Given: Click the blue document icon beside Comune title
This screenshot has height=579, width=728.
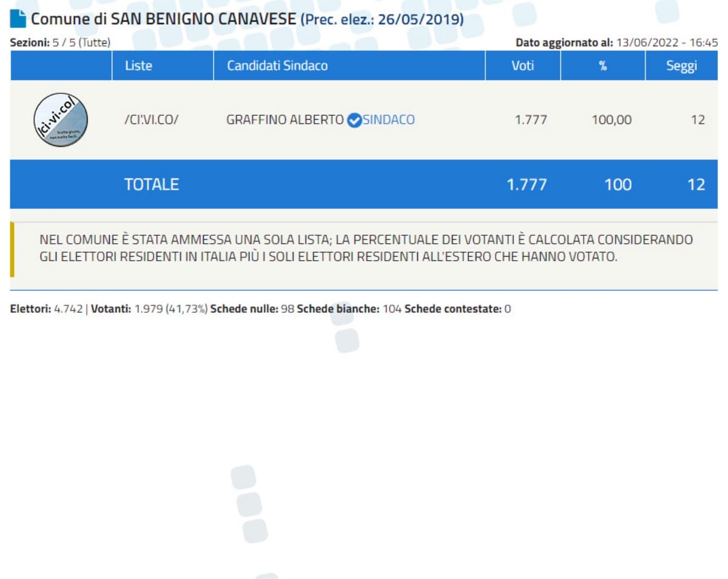Looking at the screenshot, I should click(18, 19).
